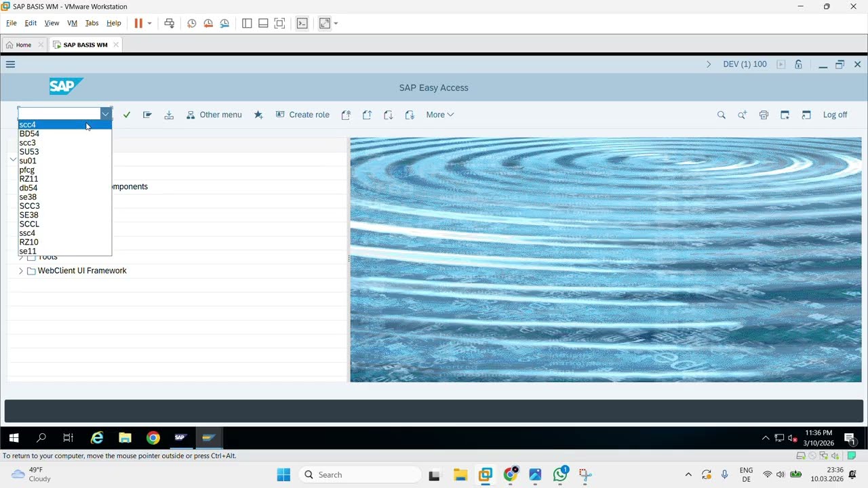Image resolution: width=868 pixels, height=488 pixels.
Task: Click the Add to Favorites star icon
Action: tap(258, 115)
